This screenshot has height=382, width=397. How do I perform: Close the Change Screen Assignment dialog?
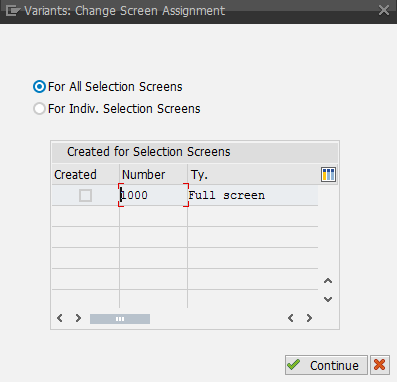click(x=384, y=10)
